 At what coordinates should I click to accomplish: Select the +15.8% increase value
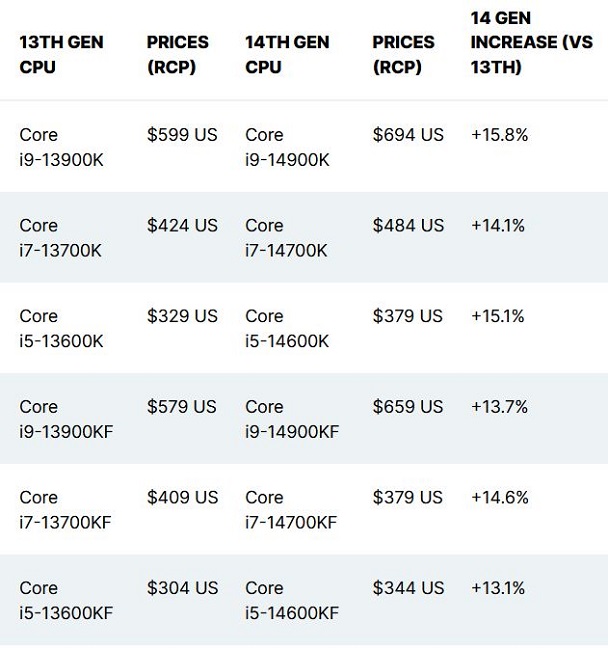(500, 134)
